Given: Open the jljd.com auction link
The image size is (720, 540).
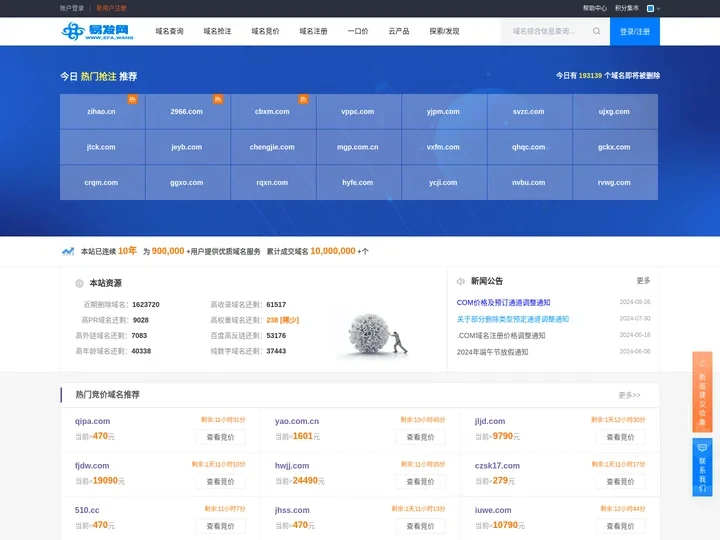Looking at the screenshot, I should (x=490, y=421).
